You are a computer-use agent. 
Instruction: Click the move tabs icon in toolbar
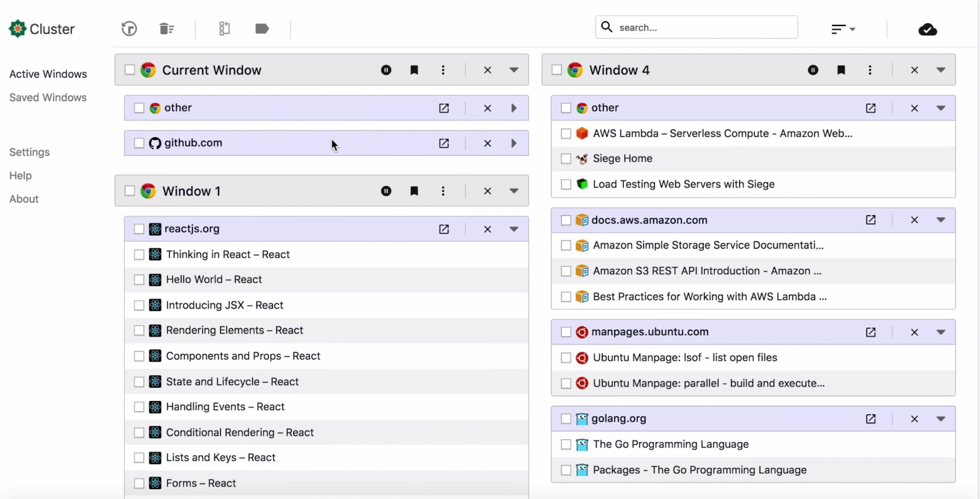click(x=224, y=29)
